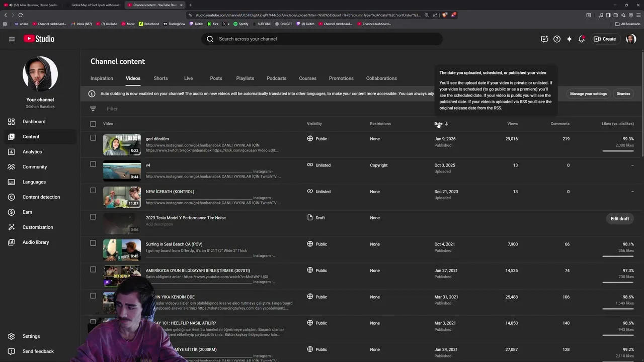644x362 pixels.
Task: Switch to the Playlists tab
Action: (x=245, y=78)
